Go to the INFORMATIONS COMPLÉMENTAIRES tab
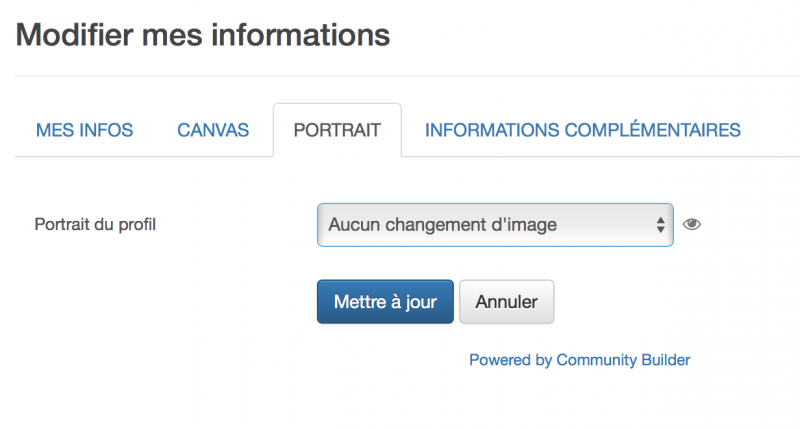 click(x=582, y=130)
